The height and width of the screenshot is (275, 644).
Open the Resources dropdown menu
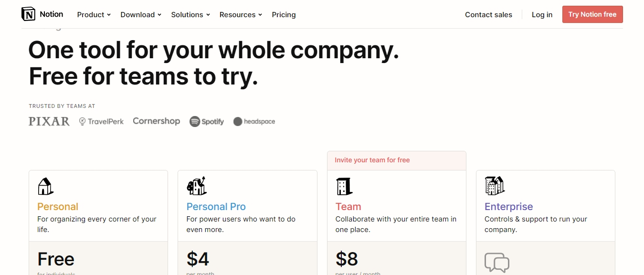point(241,15)
